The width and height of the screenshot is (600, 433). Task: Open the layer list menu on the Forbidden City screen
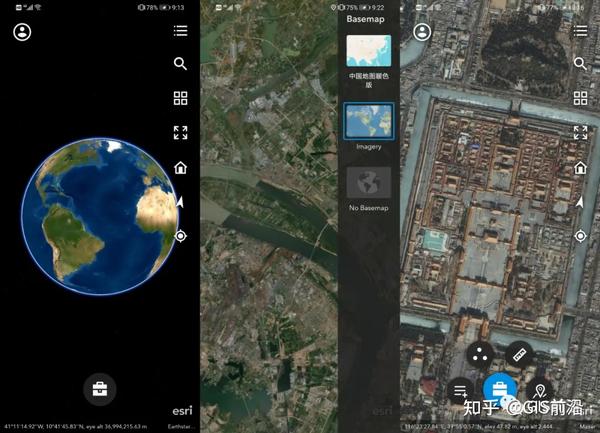(580, 31)
